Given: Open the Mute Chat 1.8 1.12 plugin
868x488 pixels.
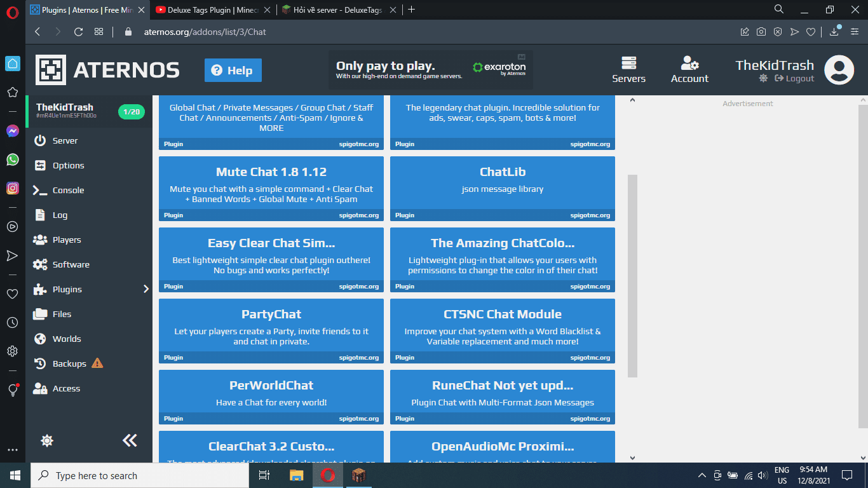Looking at the screenshot, I should 271,189.
